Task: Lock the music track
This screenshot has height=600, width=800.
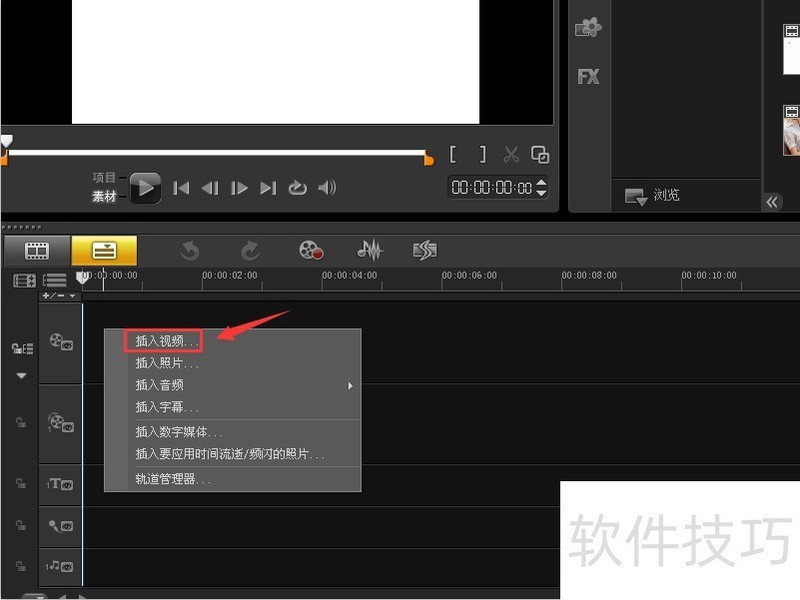Action: (x=21, y=565)
